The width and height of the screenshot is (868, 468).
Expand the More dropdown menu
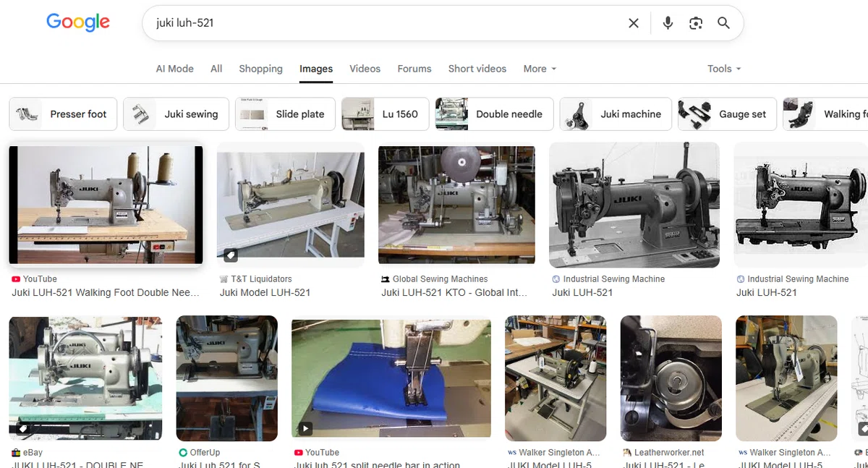pyautogui.click(x=540, y=69)
